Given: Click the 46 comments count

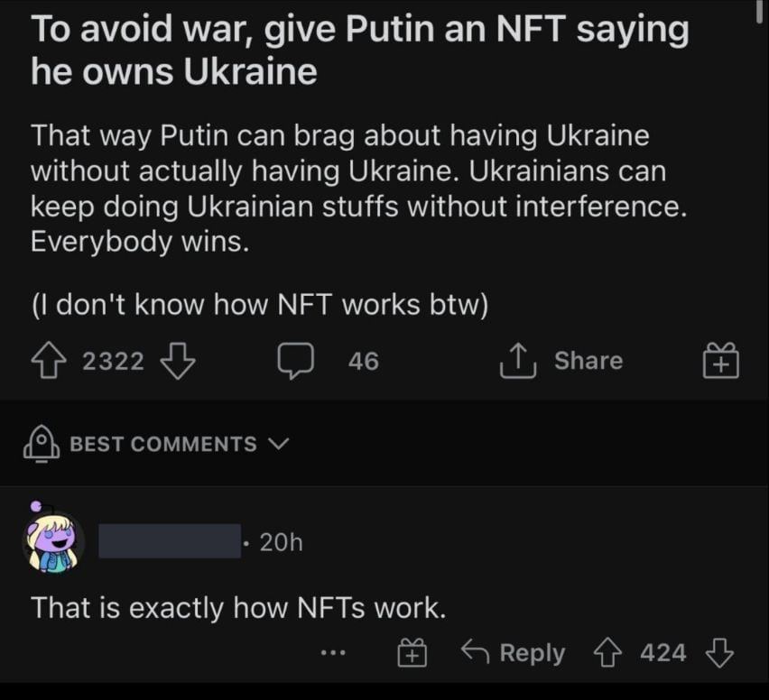Looking at the screenshot, I should coord(363,362).
